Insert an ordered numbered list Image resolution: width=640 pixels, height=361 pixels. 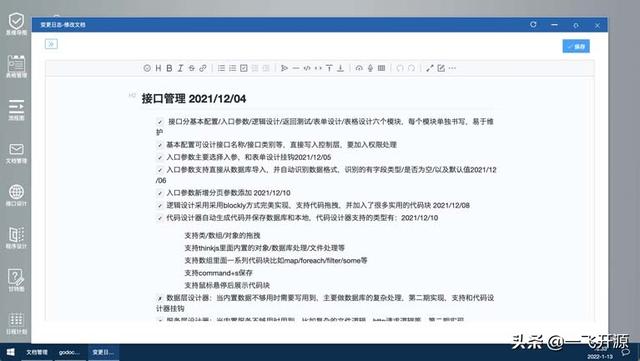coord(232,68)
